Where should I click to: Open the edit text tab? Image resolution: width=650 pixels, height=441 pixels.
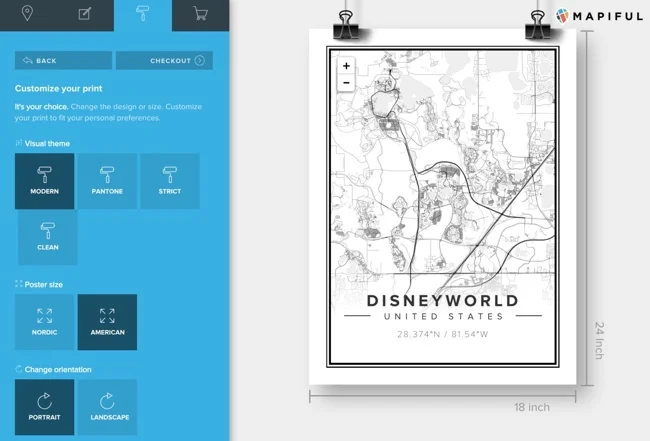85,14
